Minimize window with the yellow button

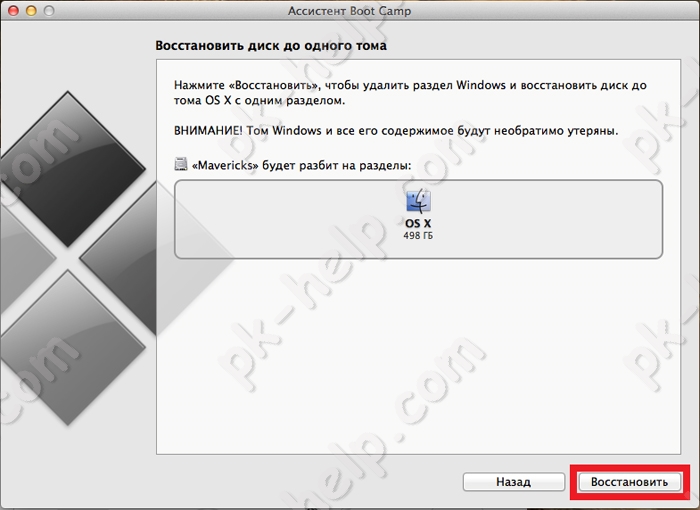coord(31,10)
